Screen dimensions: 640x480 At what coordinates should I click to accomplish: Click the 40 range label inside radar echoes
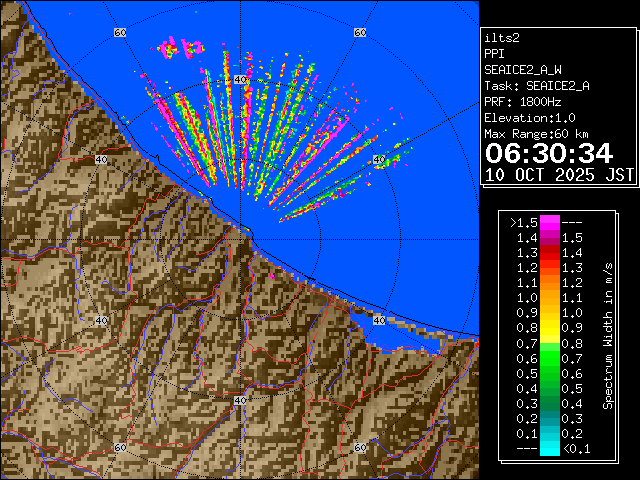(x=240, y=107)
